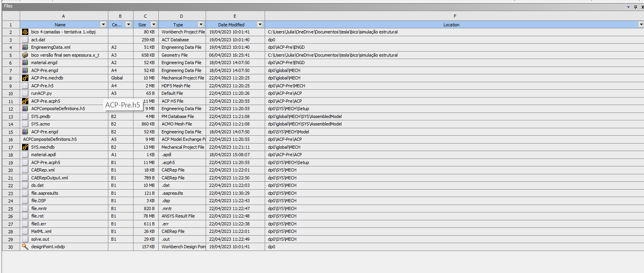Click the file icon beside CAERep.xml
Image resolution: width=644 pixels, height=273 pixels.
tap(25, 170)
